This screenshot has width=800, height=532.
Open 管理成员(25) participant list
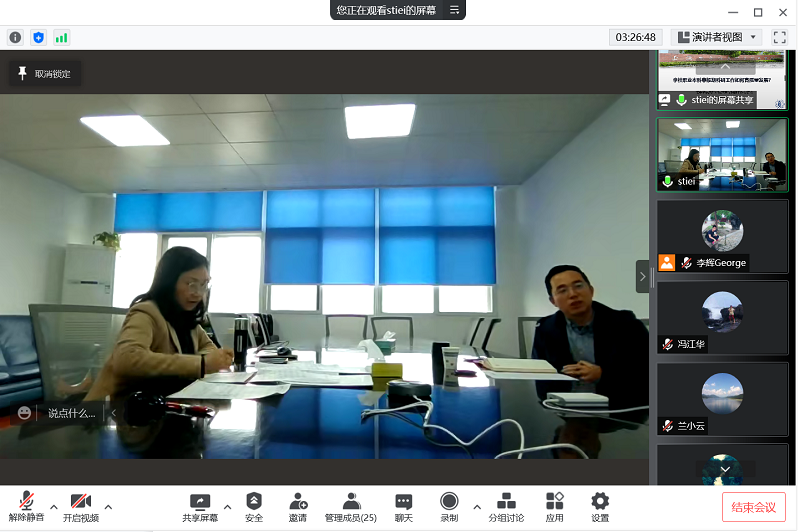(x=350, y=507)
